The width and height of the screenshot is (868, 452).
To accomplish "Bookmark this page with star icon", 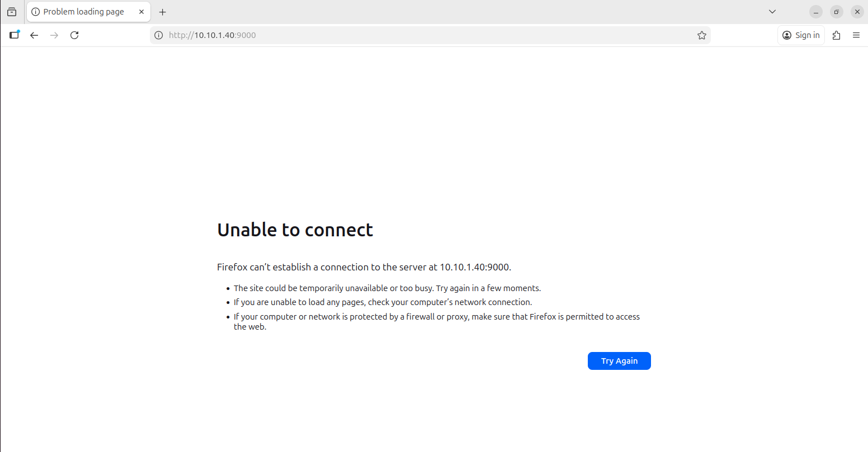I will coord(701,35).
